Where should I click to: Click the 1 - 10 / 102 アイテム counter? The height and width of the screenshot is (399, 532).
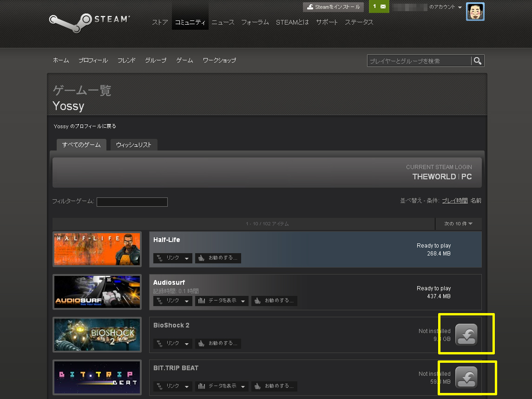tap(267, 223)
